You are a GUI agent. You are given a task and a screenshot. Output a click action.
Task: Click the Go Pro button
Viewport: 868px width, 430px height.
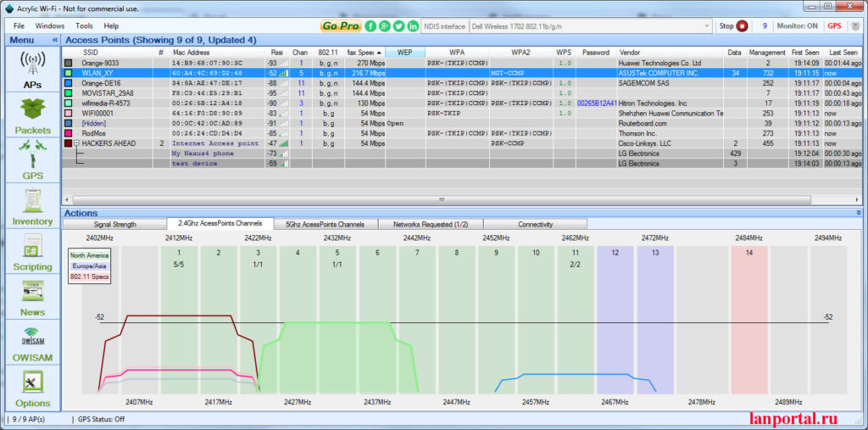coord(341,26)
